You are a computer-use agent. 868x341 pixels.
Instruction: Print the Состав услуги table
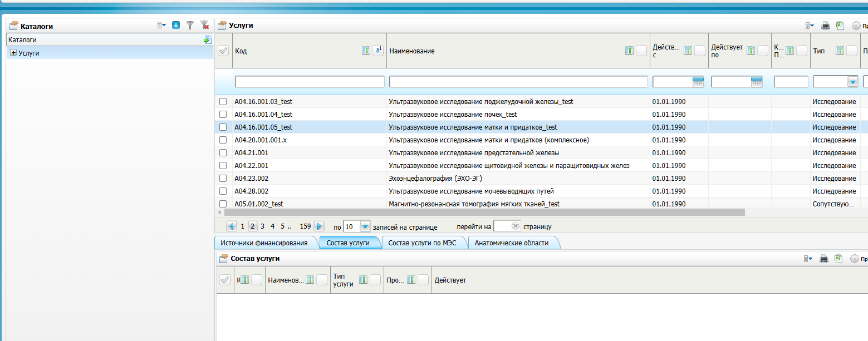click(825, 259)
